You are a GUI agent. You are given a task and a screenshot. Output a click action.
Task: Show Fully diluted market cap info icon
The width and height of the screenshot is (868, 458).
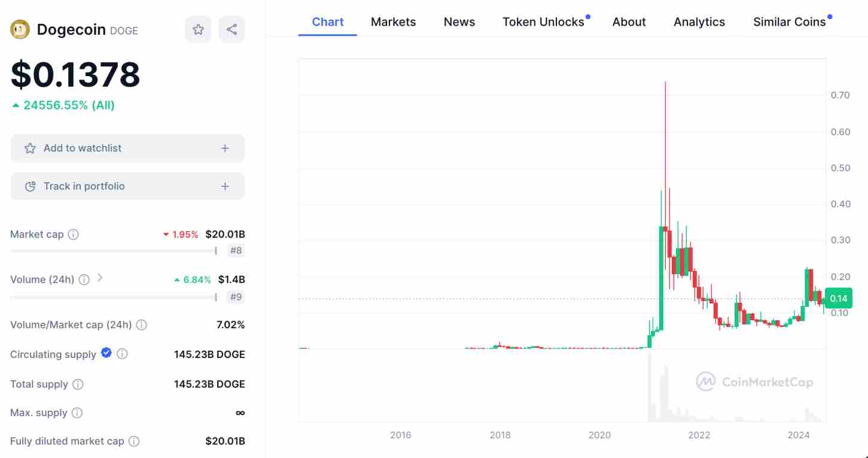point(134,441)
